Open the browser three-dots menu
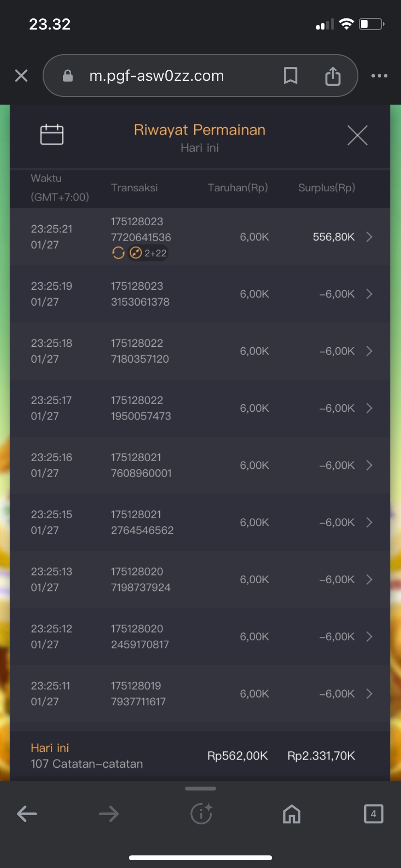The height and width of the screenshot is (868, 401). click(379, 76)
